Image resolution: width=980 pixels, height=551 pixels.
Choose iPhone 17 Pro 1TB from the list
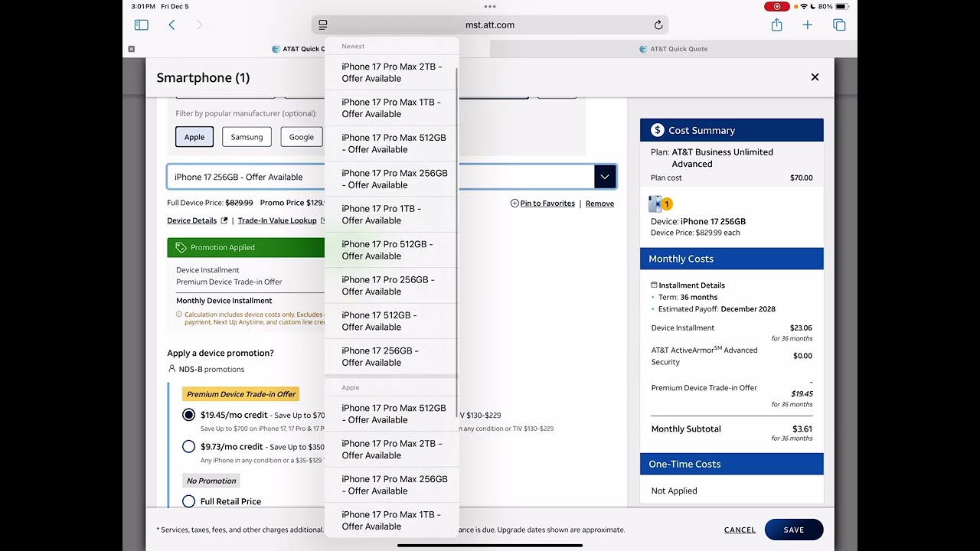(x=391, y=214)
